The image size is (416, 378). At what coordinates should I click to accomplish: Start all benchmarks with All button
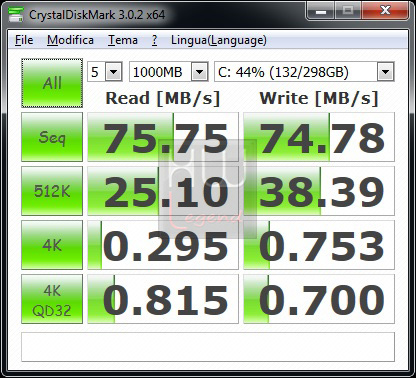point(52,83)
